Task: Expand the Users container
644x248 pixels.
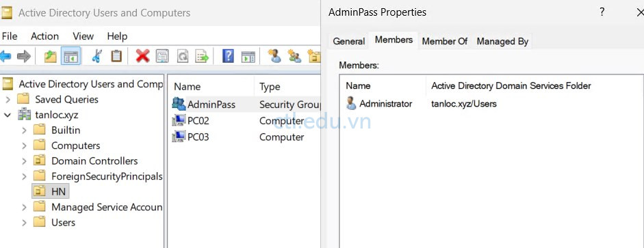Action: point(24,223)
